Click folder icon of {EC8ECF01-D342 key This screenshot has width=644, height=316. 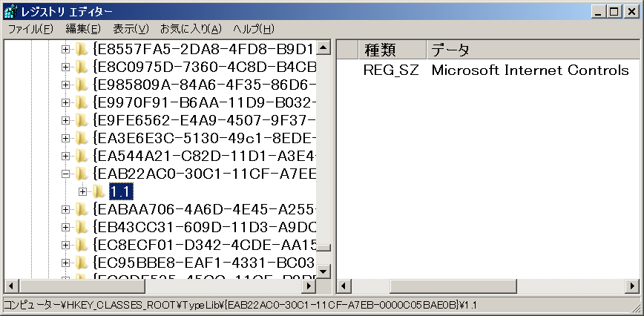point(82,245)
